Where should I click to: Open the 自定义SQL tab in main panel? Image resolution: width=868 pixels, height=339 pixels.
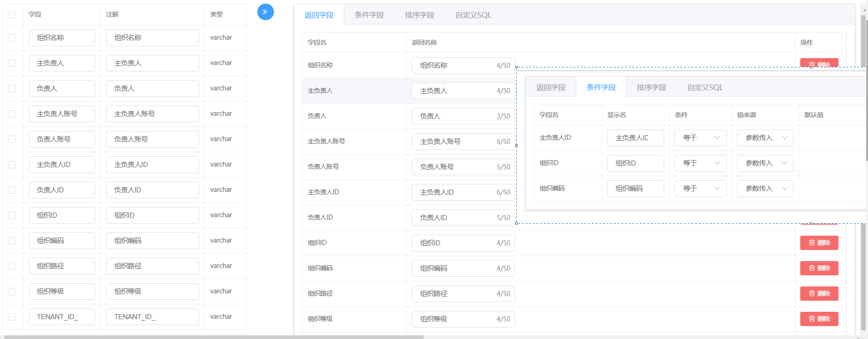pyautogui.click(x=473, y=15)
